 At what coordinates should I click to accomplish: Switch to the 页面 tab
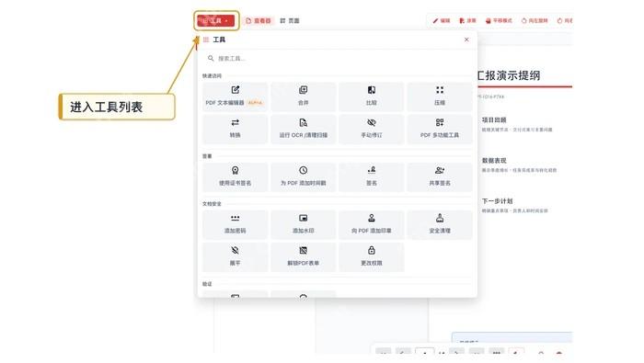(x=290, y=20)
